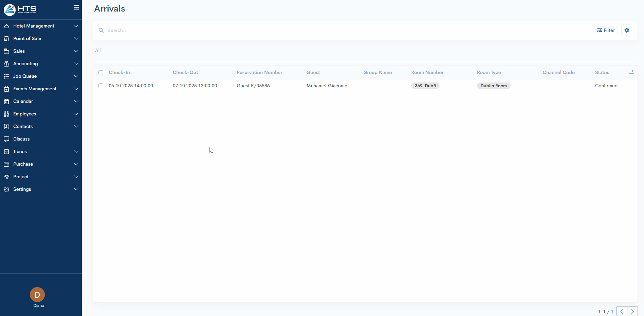Viewport: 644px width, 316px height.
Task: Expand the Settings menu chevron
Action: [x=76, y=189]
